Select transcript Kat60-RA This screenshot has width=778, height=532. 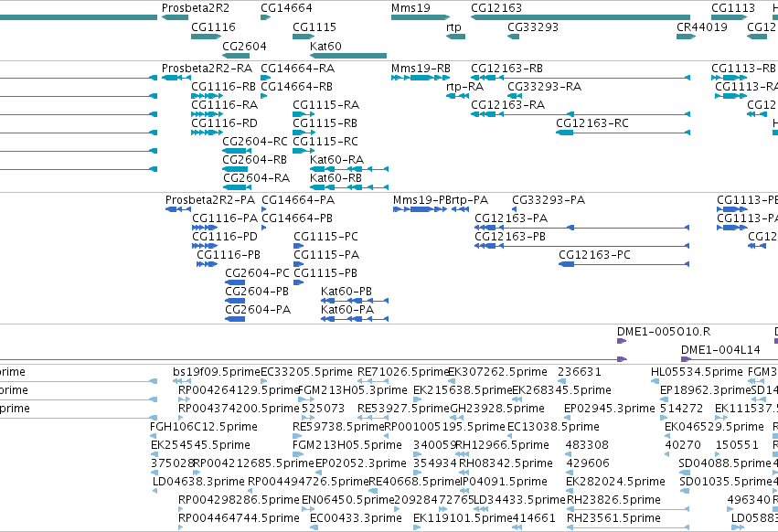coord(337,160)
